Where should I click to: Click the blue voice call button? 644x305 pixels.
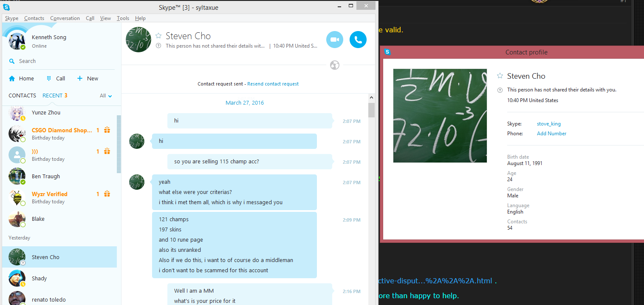click(358, 40)
